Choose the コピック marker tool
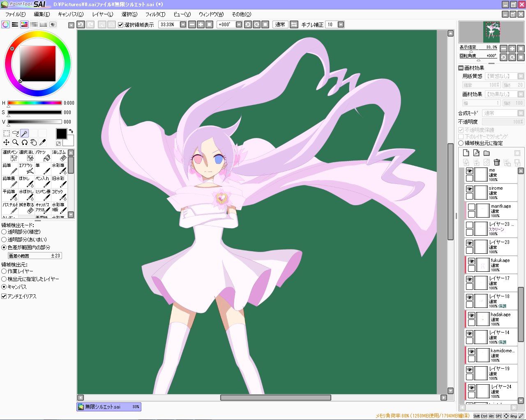Screen dimensions: 526x420 pos(59,195)
